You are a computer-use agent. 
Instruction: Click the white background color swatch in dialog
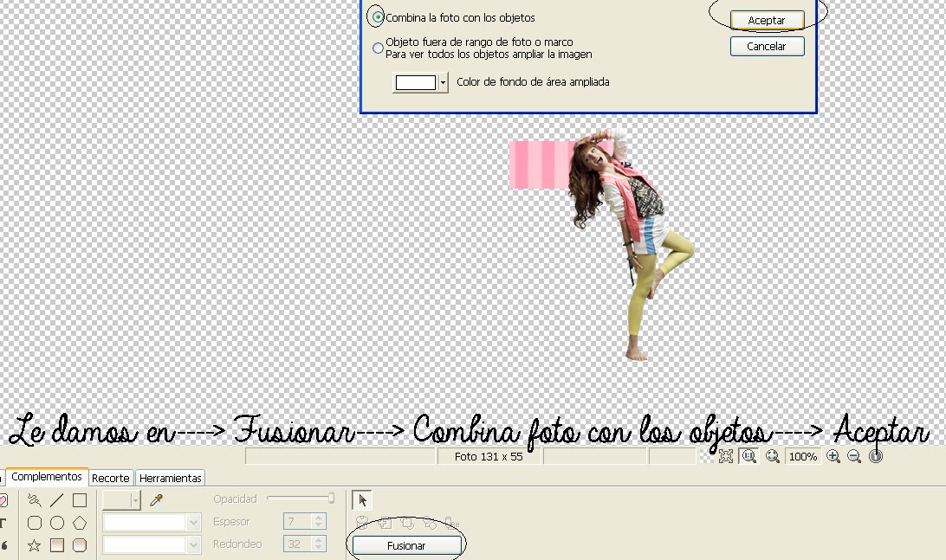(415, 82)
